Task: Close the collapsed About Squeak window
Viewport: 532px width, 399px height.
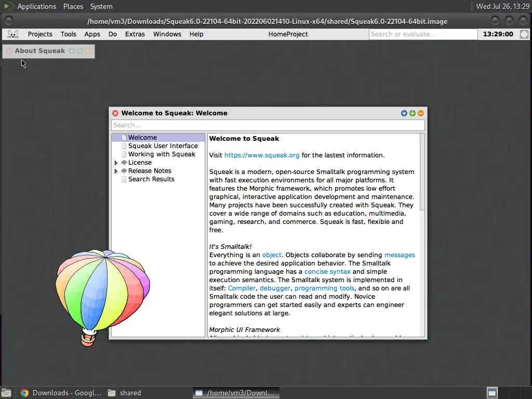Action: pos(9,51)
